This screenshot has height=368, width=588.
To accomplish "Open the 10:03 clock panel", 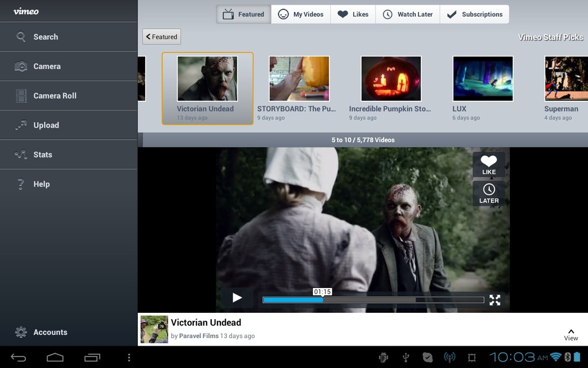I will click(519, 356).
